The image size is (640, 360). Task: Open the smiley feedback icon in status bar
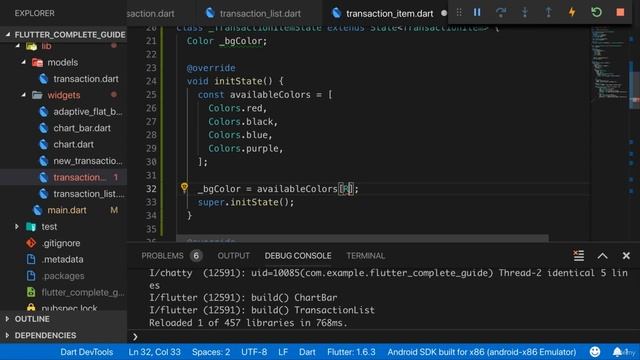coord(595,352)
